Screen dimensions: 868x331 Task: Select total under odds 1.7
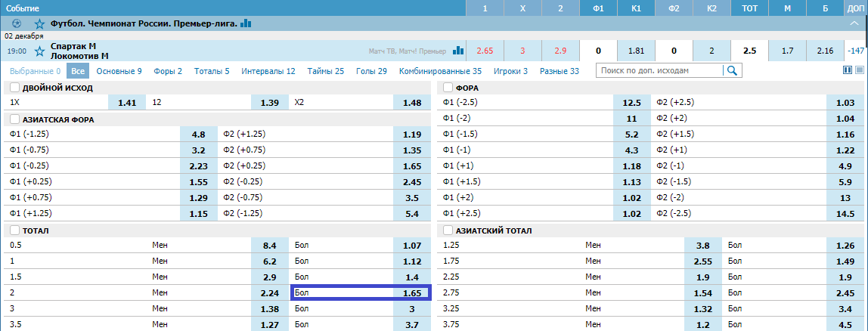(x=787, y=51)
